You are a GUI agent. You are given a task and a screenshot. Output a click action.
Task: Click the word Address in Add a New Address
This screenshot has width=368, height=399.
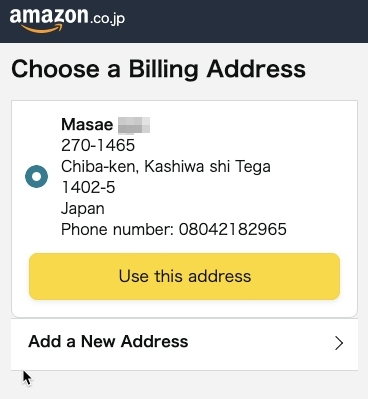pos(154,341)
